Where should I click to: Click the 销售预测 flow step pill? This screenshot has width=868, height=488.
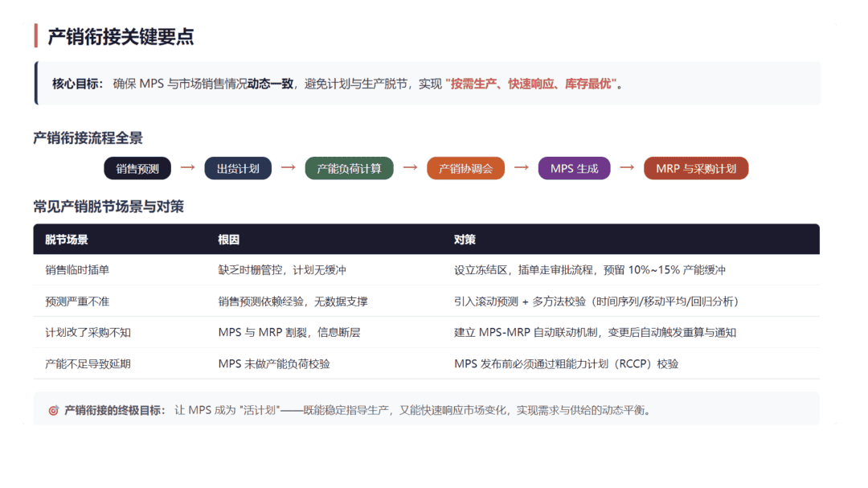[137, 168]
